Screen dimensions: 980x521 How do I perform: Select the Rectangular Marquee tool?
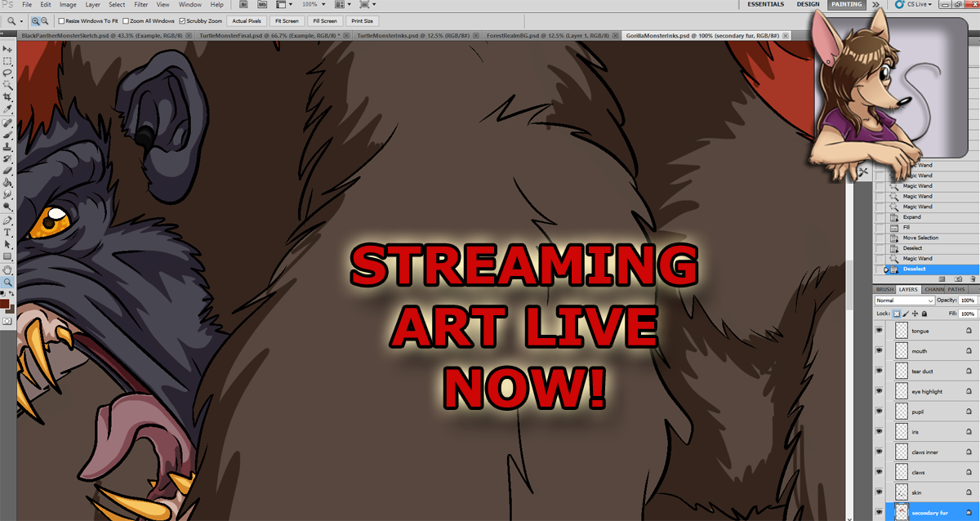point(7,60)
